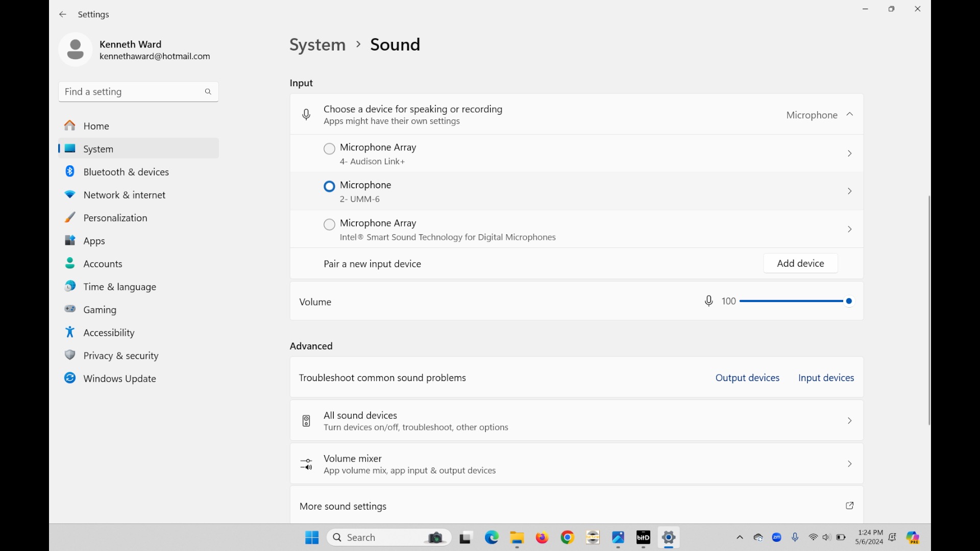The image size is (980, 551).
Task: Open File Explorer from the taskbar
Action: click(517, 537)
